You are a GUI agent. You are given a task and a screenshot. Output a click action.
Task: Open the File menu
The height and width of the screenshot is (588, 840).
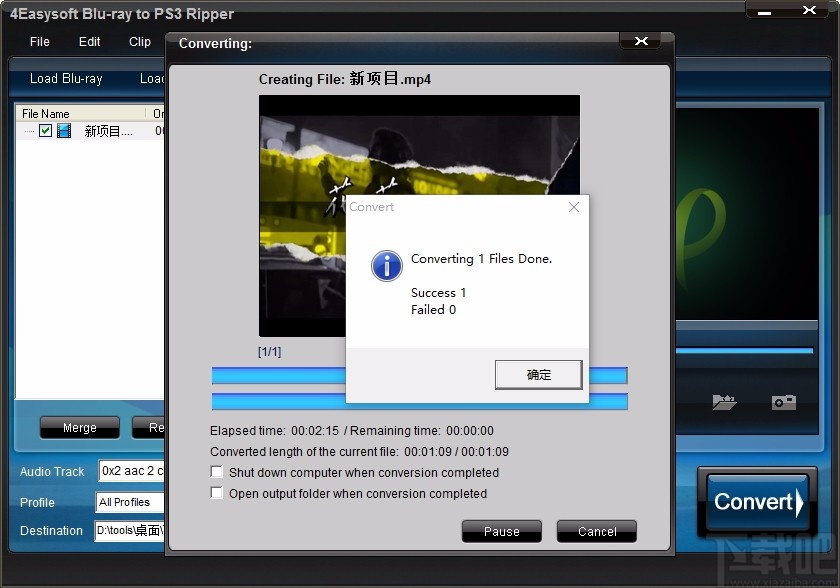39,42
